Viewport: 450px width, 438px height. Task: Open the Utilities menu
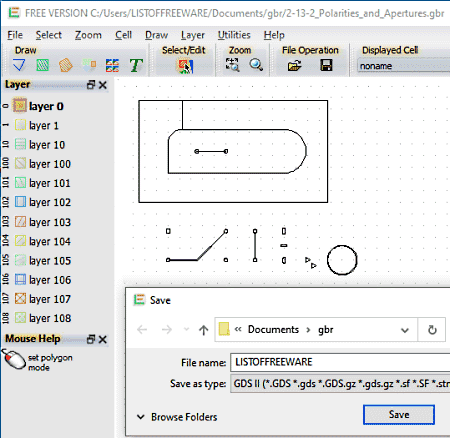point(234,35)
